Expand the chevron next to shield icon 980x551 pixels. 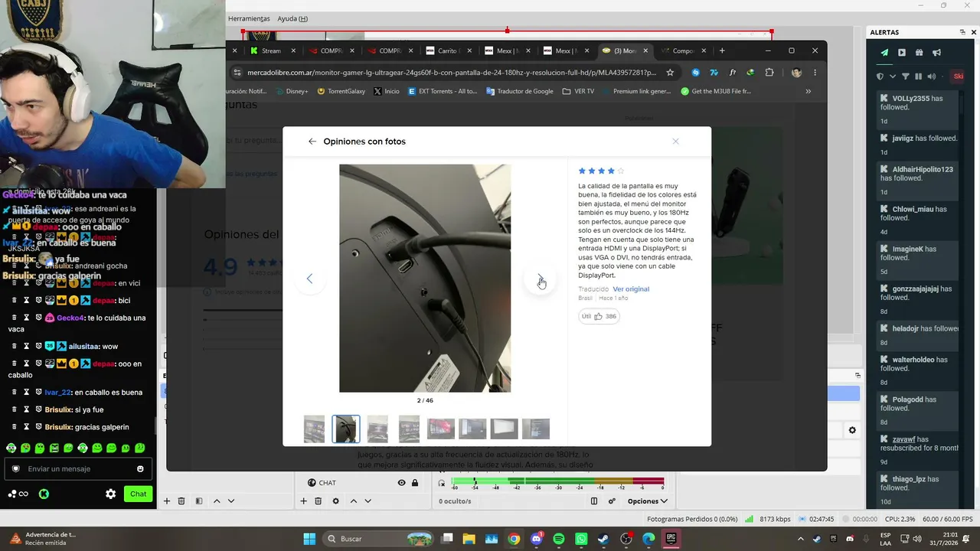point(891,77)
